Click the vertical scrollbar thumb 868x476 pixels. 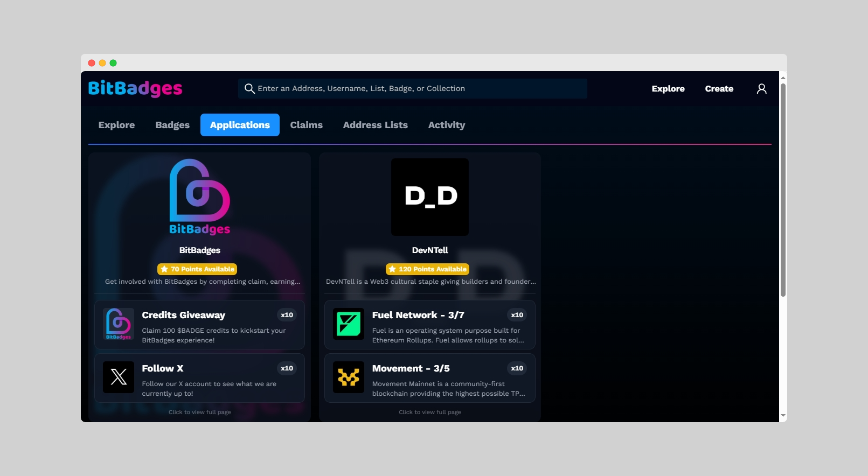[783, 190]
